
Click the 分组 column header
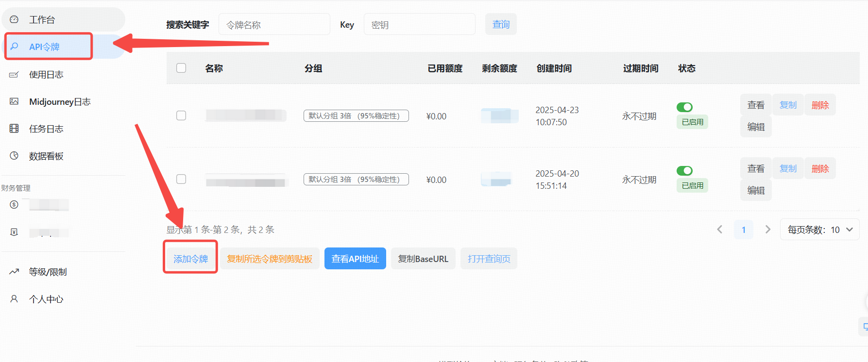pos(313,68)
